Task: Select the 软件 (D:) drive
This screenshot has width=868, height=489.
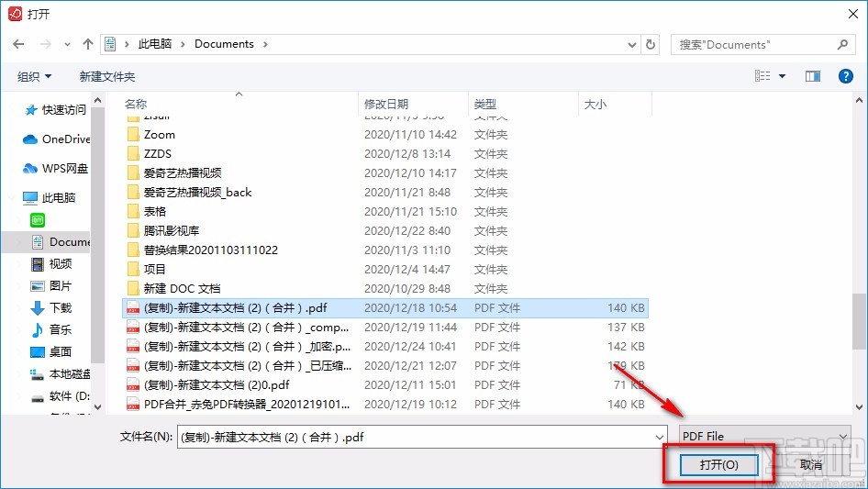Action: 60,396
